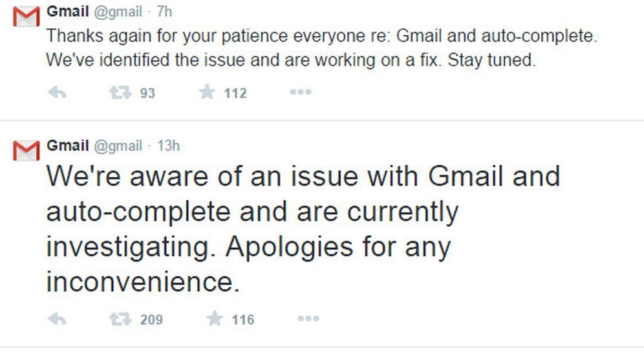Click Gmail avatar on the 13h tweet

click(27, 150)
